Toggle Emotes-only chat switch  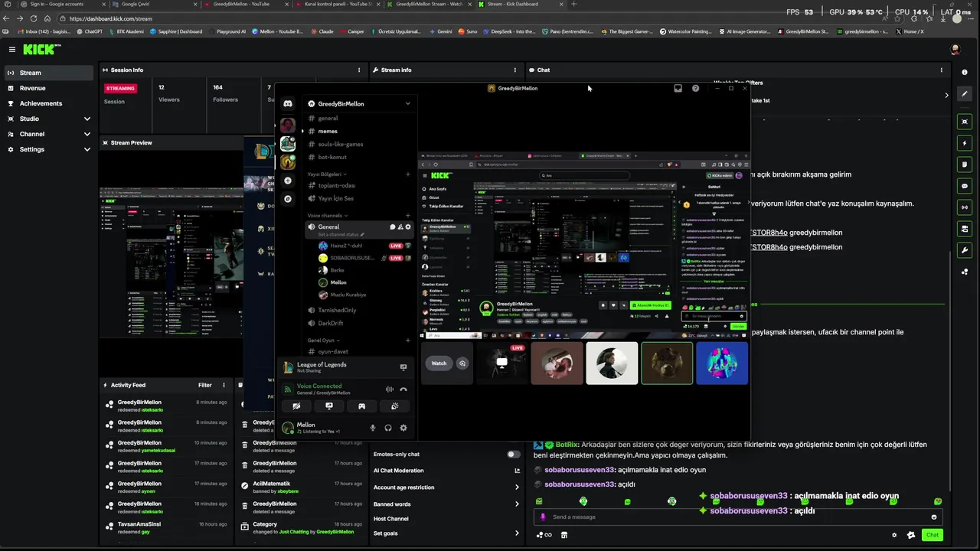click(x=514, y=454)
